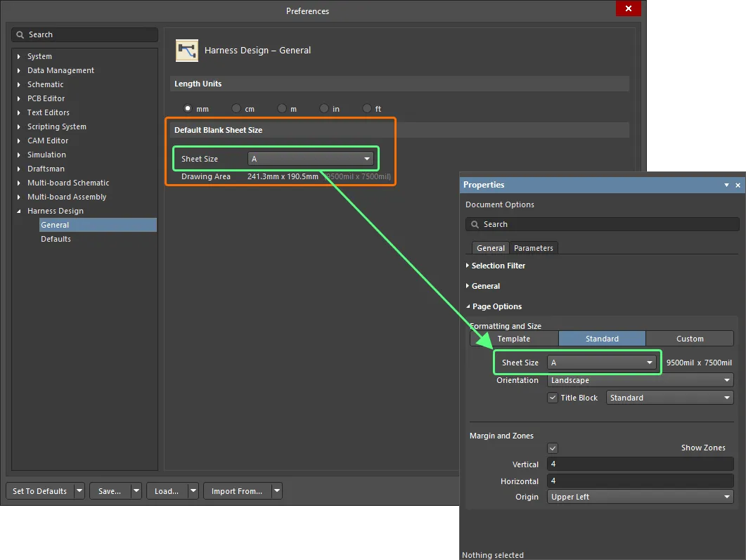This screenshot has width=746, height=560.
Task: Select the Text Editors tree item
Action: coord(48,112)
